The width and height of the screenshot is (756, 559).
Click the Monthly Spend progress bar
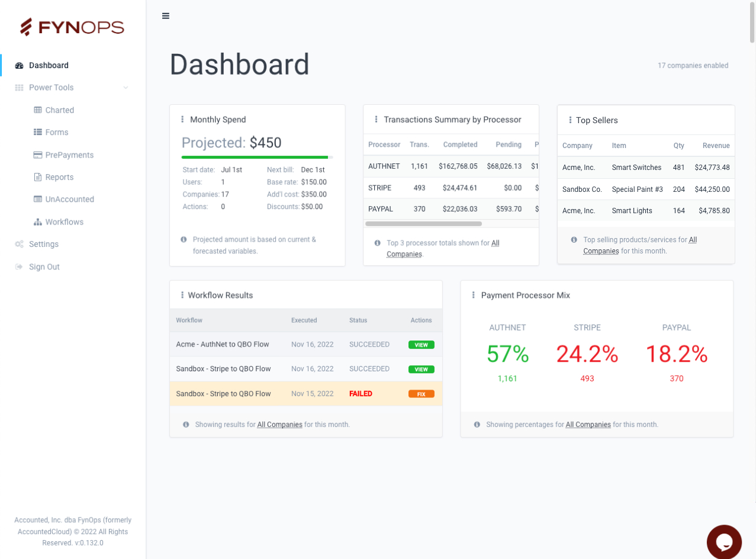pos(258,158)
